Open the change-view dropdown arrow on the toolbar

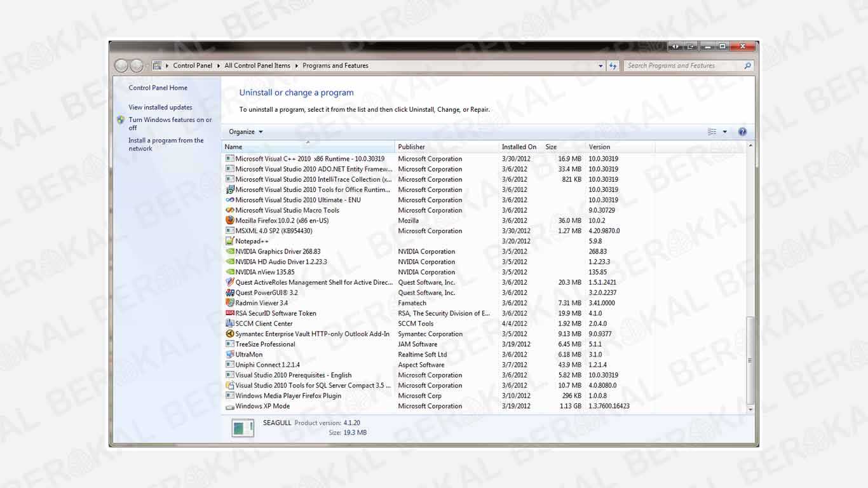[724, 132]
